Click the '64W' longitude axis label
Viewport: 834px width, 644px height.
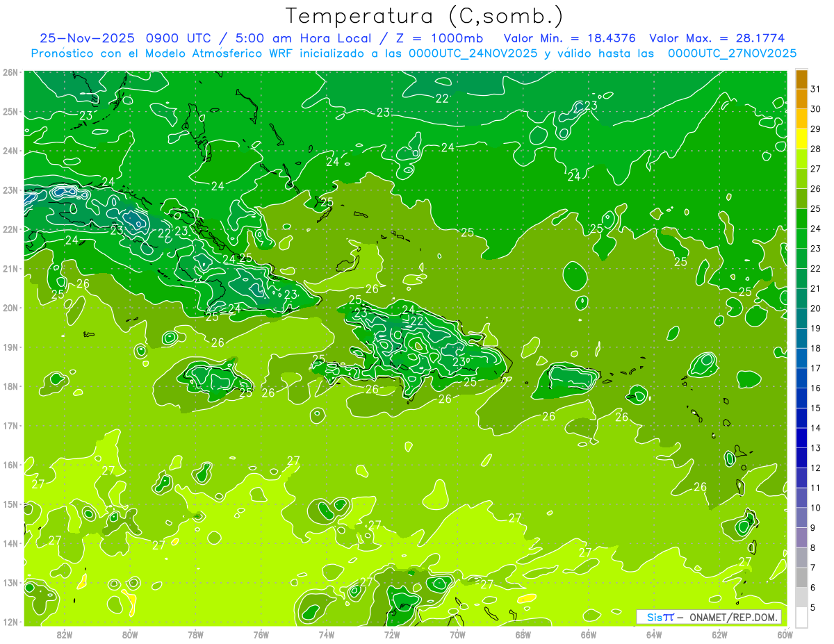[654, 634]
